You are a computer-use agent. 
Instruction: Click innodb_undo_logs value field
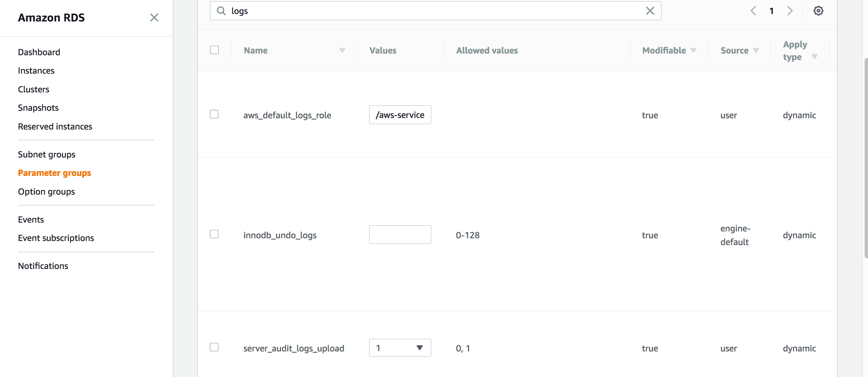400,235
